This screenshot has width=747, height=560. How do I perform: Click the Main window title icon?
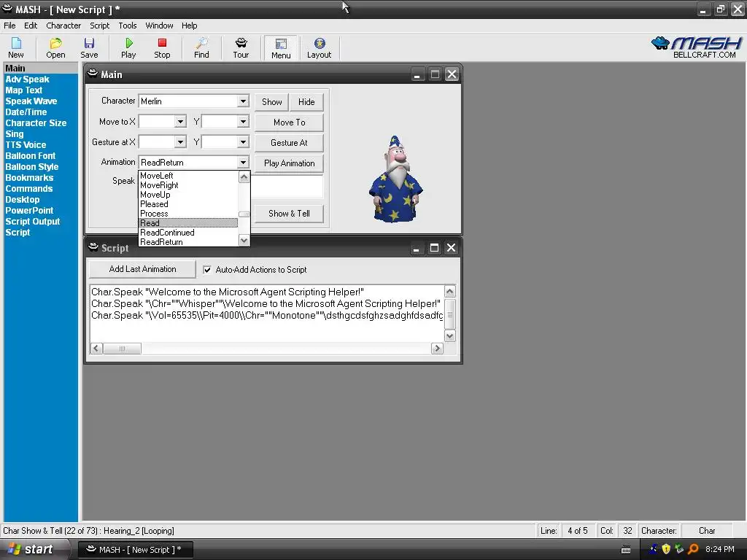tap(93, 74)
